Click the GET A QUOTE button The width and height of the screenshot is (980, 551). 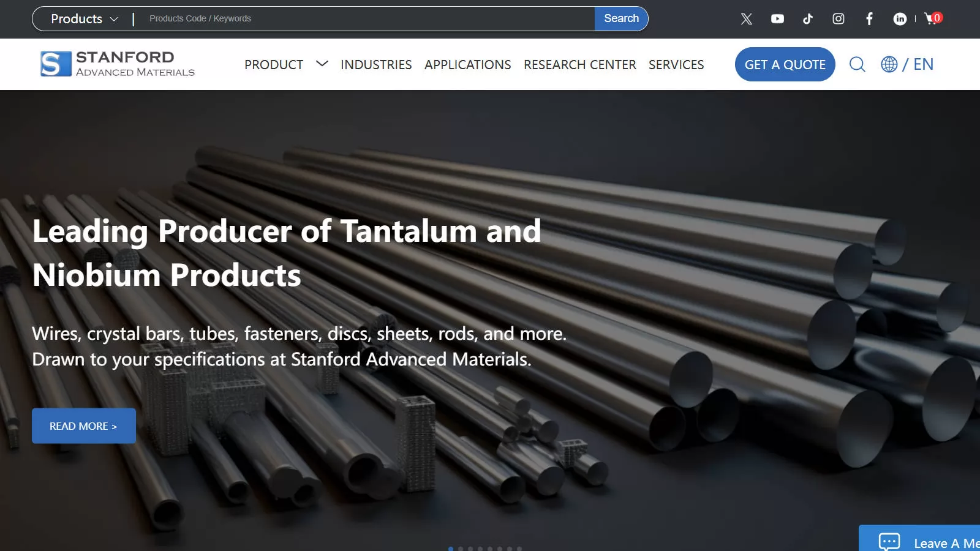coord(785,64)
